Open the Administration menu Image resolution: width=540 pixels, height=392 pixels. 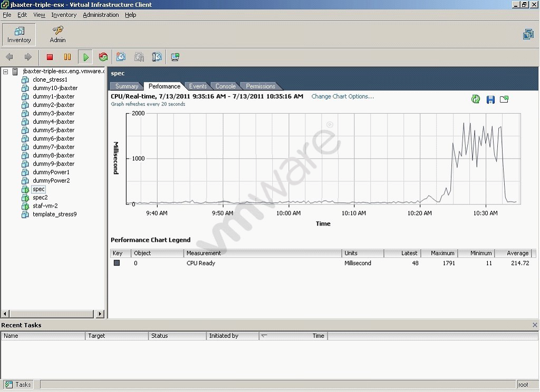[101, 15]
